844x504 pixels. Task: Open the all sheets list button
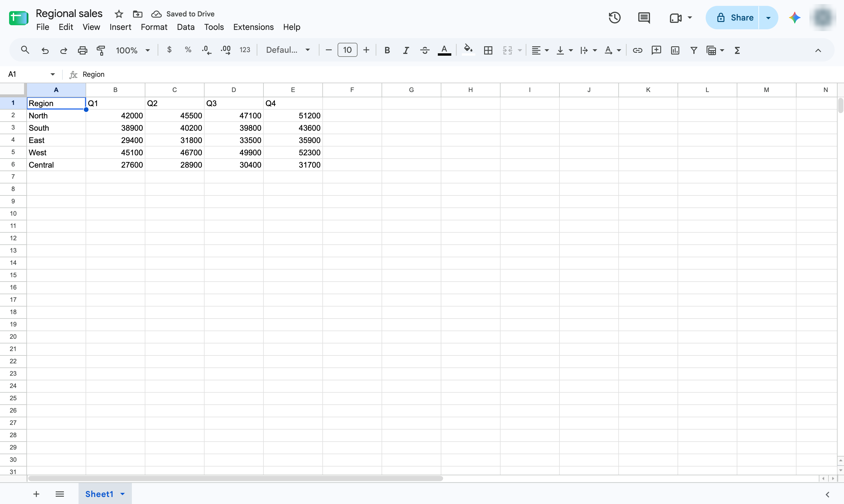point(60,494)
